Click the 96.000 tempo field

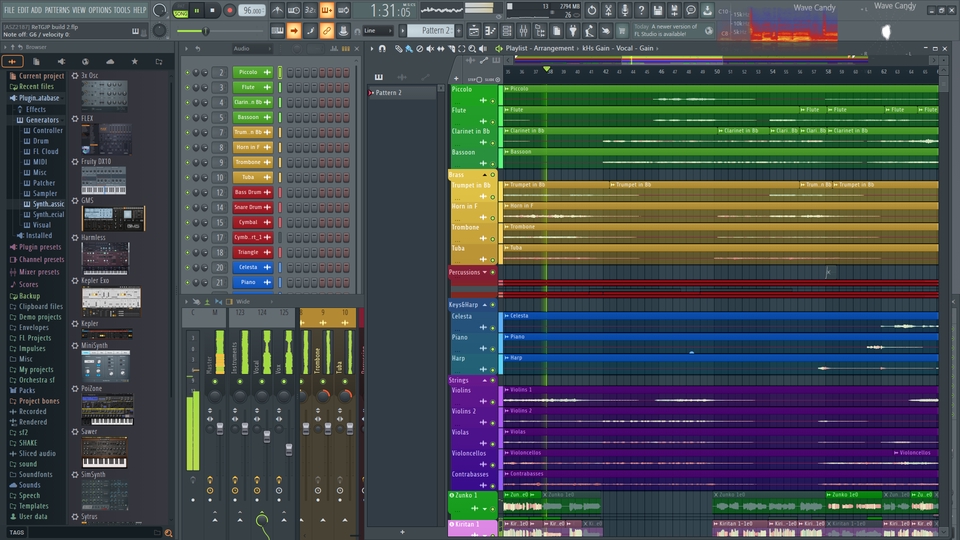(252, 10)
